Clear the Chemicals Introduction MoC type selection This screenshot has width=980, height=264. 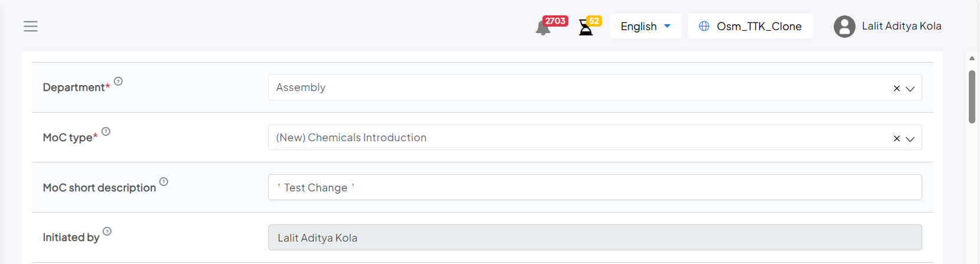[x=896, y=139]
